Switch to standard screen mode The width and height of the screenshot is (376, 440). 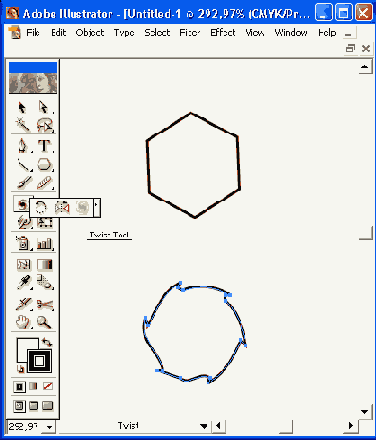click(19, 406)
